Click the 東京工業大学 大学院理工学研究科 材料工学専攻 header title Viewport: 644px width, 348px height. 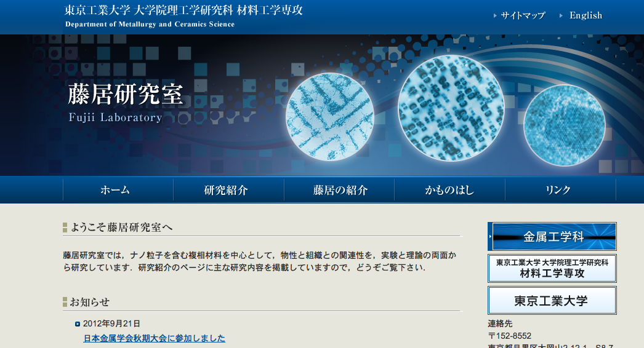click(183, 10)
